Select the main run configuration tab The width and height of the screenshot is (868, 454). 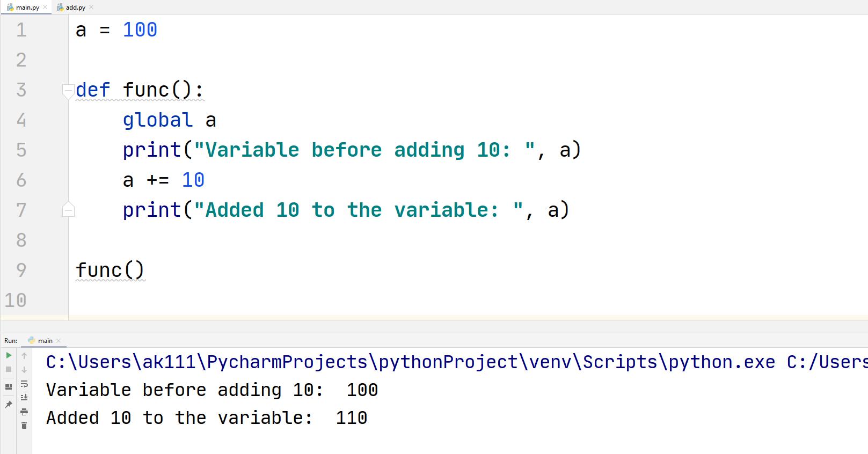pyautogui.click(x=45, y=341)
